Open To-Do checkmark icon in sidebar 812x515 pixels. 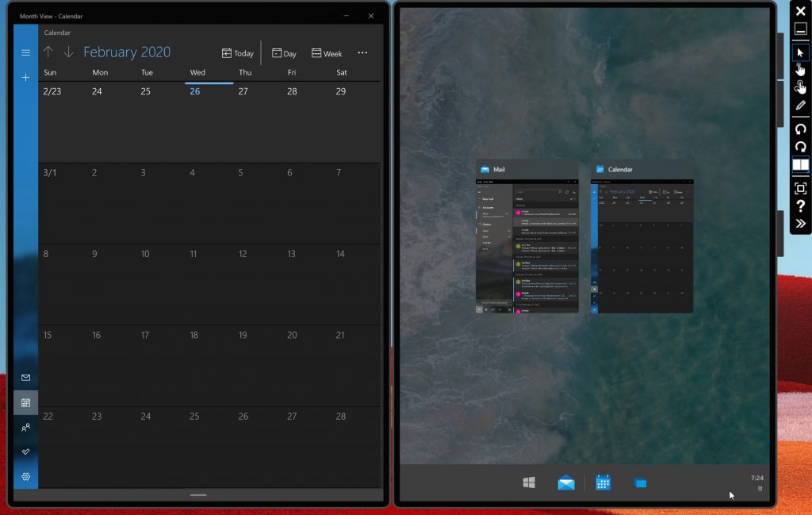tap(25, 452)
